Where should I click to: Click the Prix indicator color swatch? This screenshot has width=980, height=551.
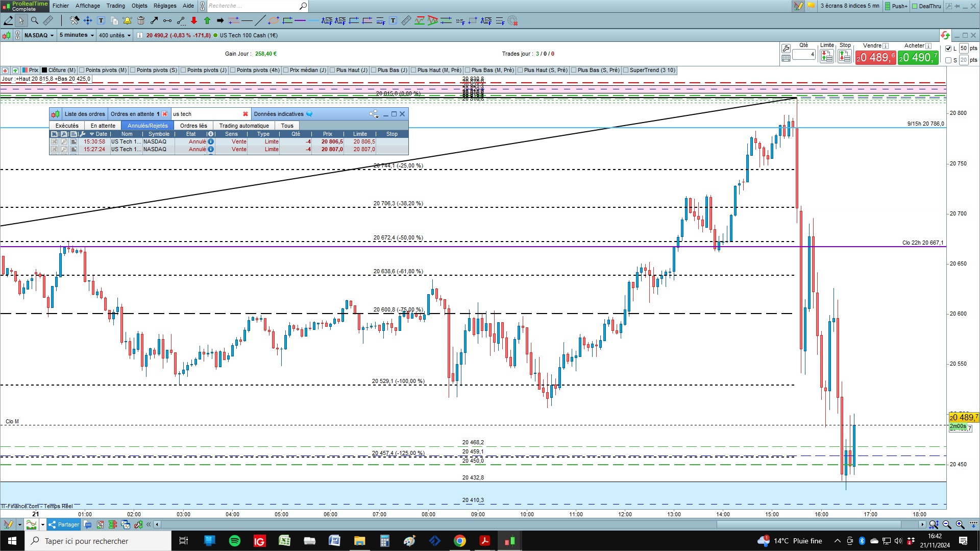coord(25,70)
